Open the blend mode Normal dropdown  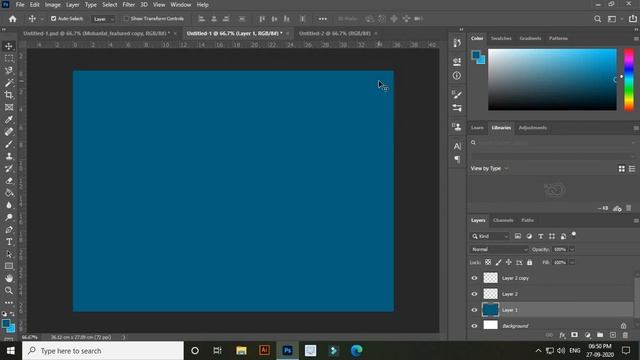point(499,249)
